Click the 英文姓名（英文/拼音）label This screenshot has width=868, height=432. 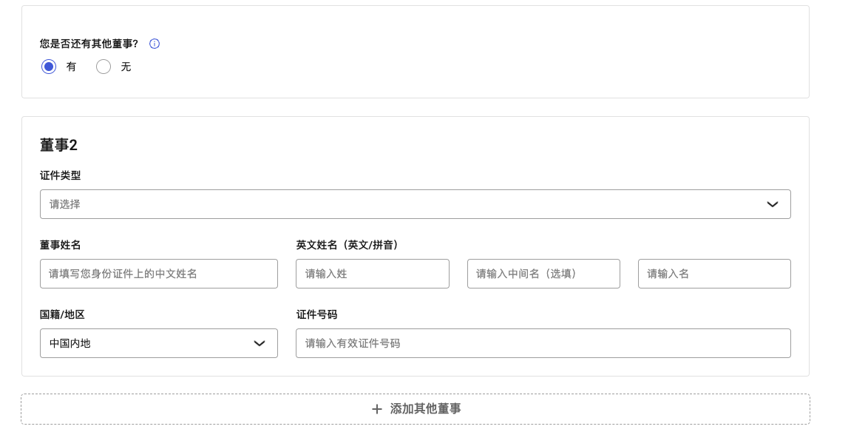(347, 245)
